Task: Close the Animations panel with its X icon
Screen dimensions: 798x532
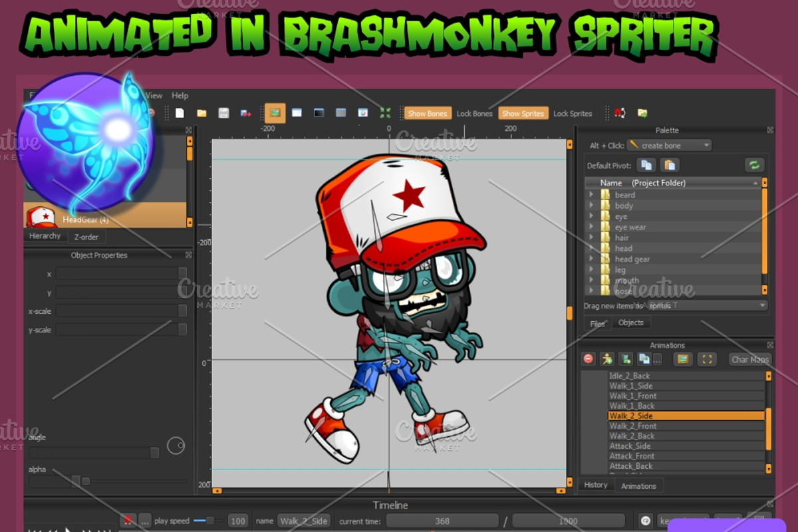Action: [770, 345]
